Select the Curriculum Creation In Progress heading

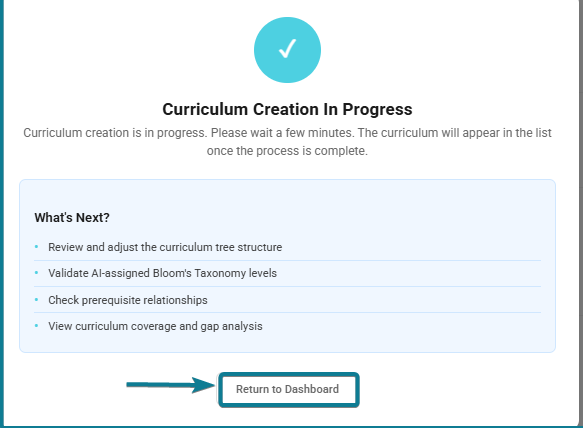pos(287,109)
